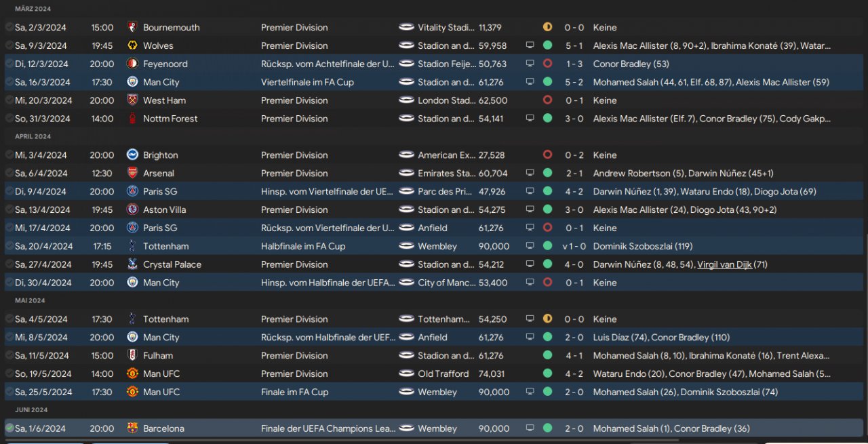Click the TV icon in the Feyenoord row
The height and width of the screenshot is (444, 868).
point(530,64)
